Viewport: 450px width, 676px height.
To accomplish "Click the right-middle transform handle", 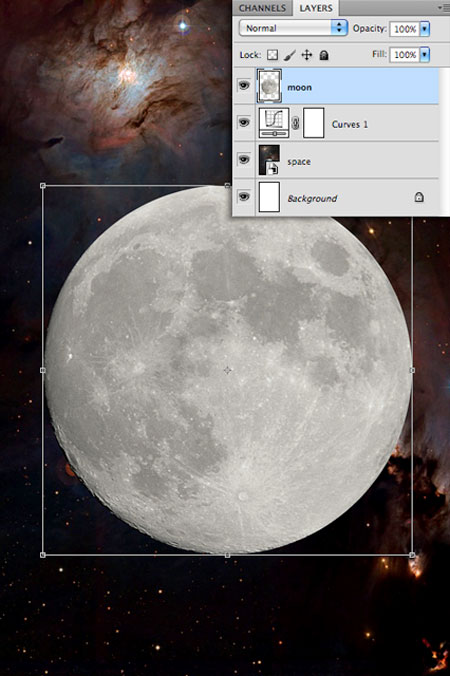I will (412, 370).
